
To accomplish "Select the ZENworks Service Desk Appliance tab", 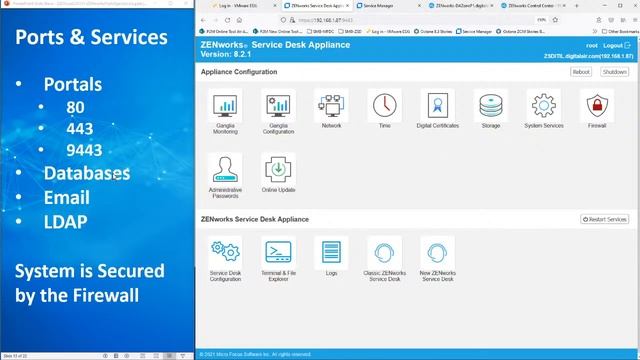I will [317, 6].
